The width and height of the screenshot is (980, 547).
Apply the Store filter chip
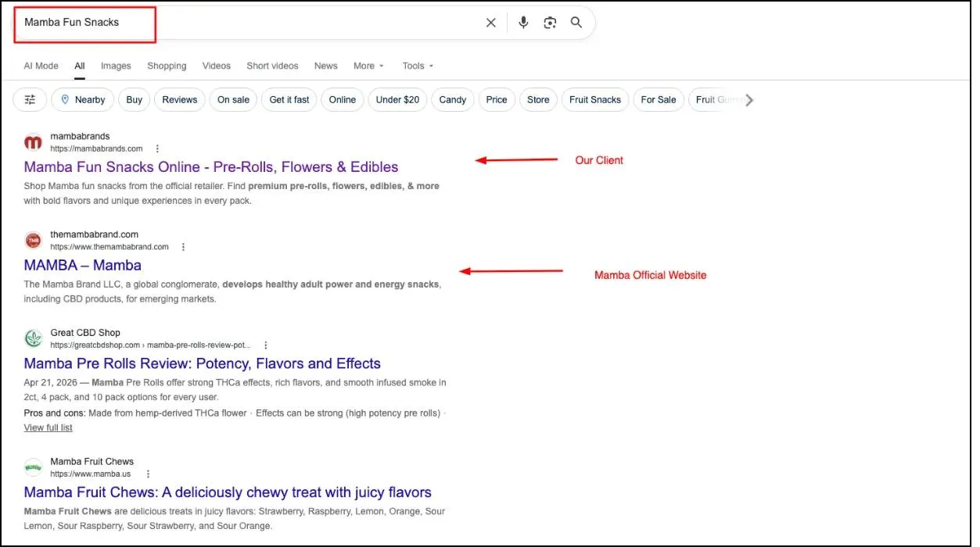pos(538,99)
